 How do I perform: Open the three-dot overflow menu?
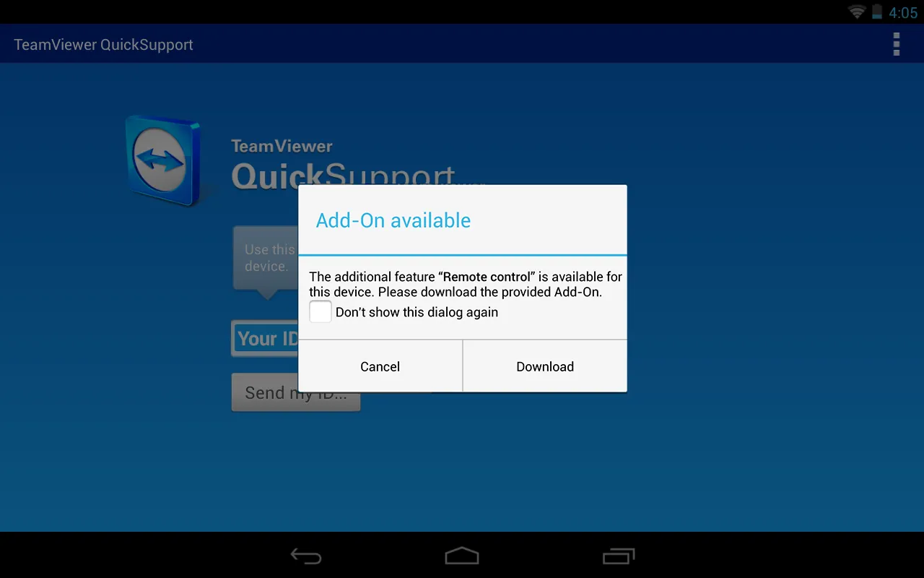(x=896, y=44)
